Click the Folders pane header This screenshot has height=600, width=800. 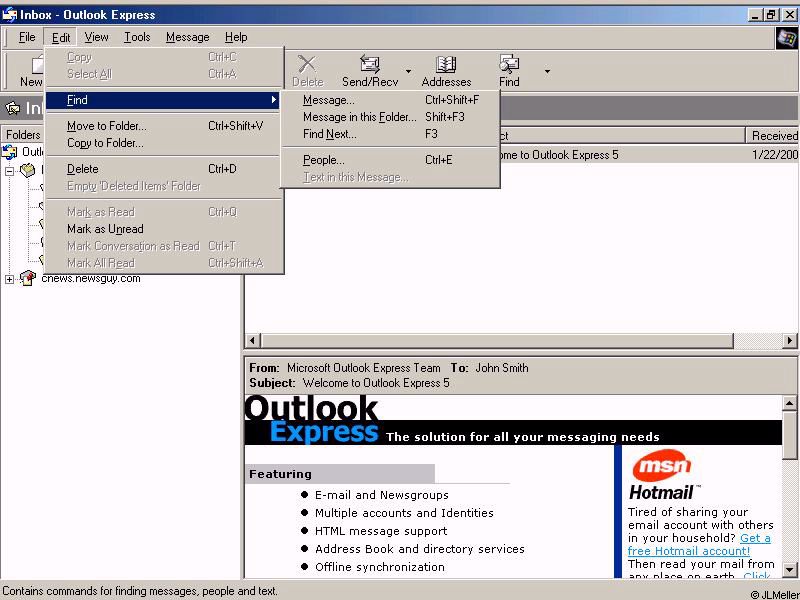coord(23,135)
